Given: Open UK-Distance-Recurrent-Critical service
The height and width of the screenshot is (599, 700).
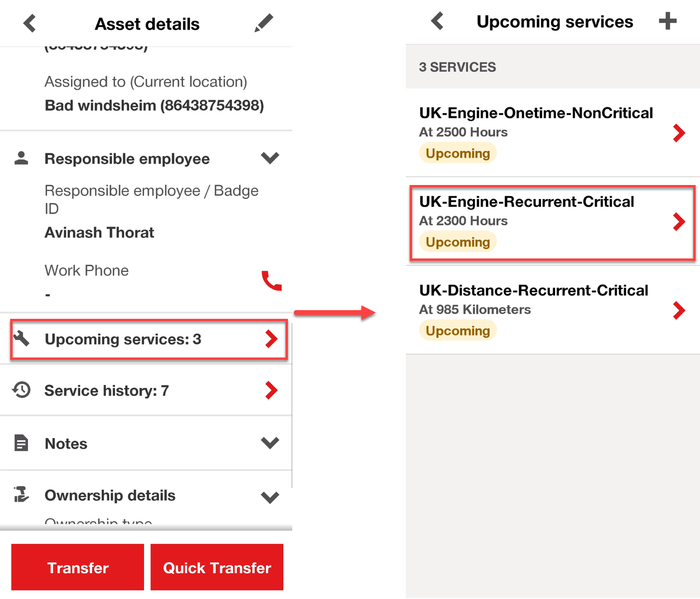Looking at the screenshot, I should coord(553,310).
